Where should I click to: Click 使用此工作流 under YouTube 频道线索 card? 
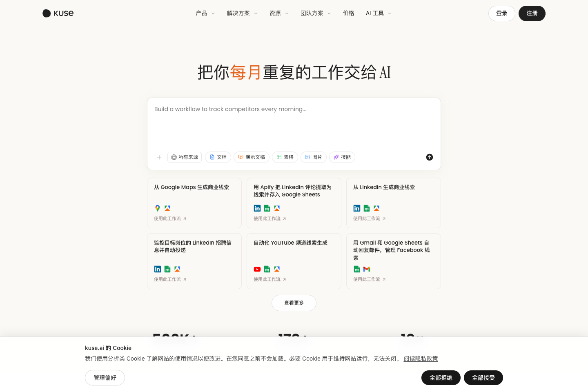coord(270,280)
